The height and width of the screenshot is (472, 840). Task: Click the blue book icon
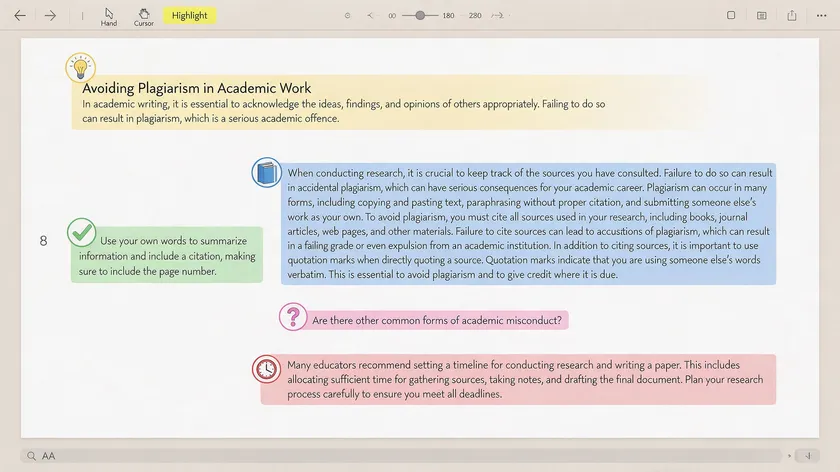(x=267, y=173)
